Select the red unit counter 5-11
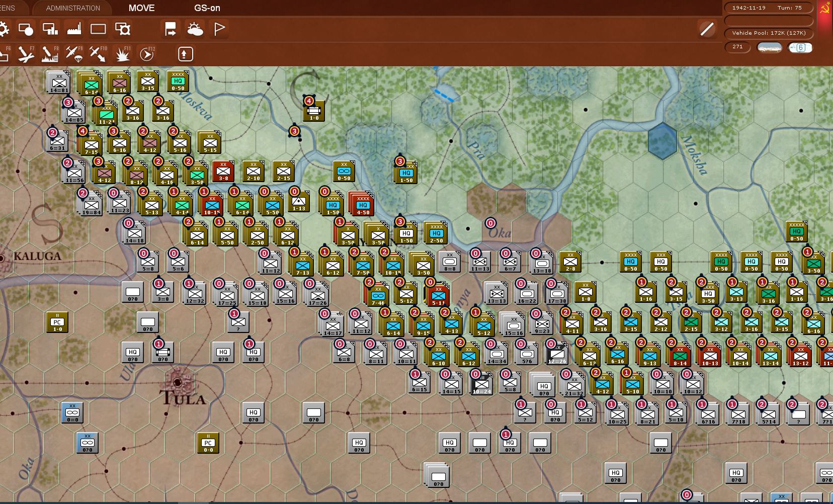833x504 pixels. pos(438,294)
